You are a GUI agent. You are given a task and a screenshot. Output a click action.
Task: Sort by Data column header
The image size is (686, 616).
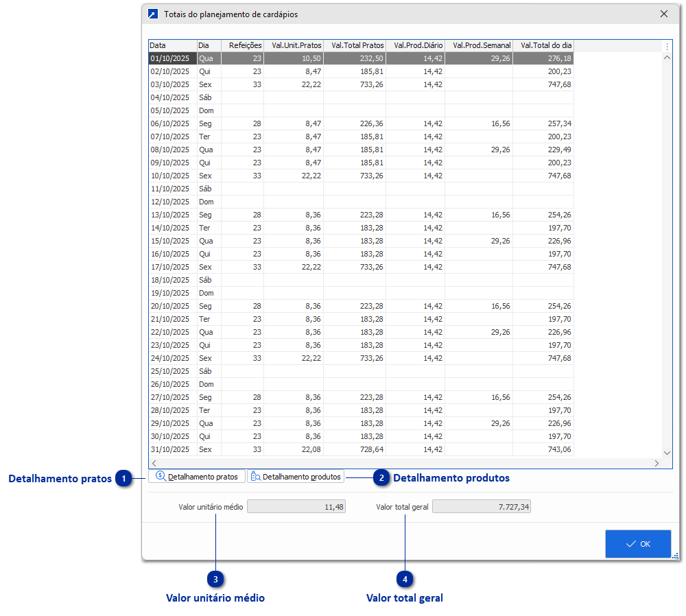coord(173,45)
